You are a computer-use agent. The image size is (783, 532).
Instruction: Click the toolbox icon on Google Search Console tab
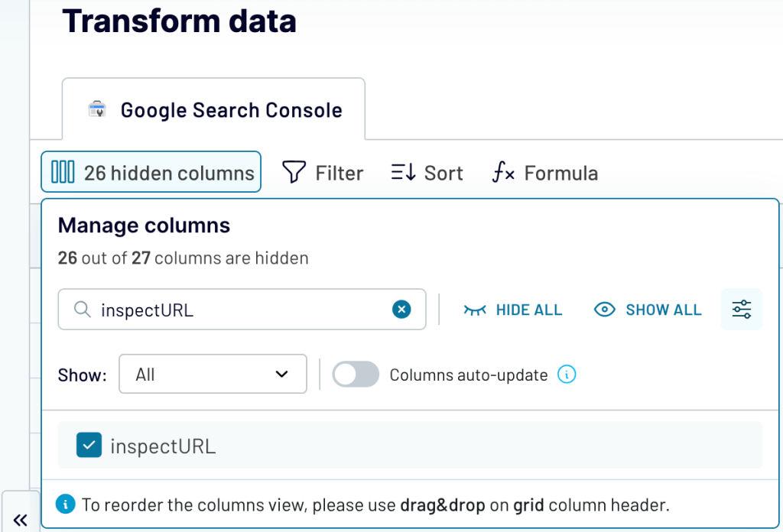[x=95, y=110]
